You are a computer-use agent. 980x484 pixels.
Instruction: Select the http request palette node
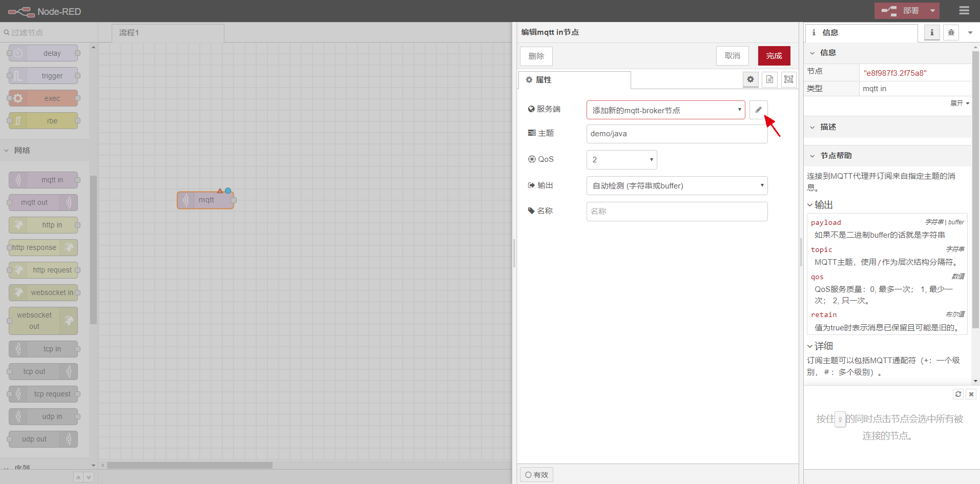[x=43, y=270]
